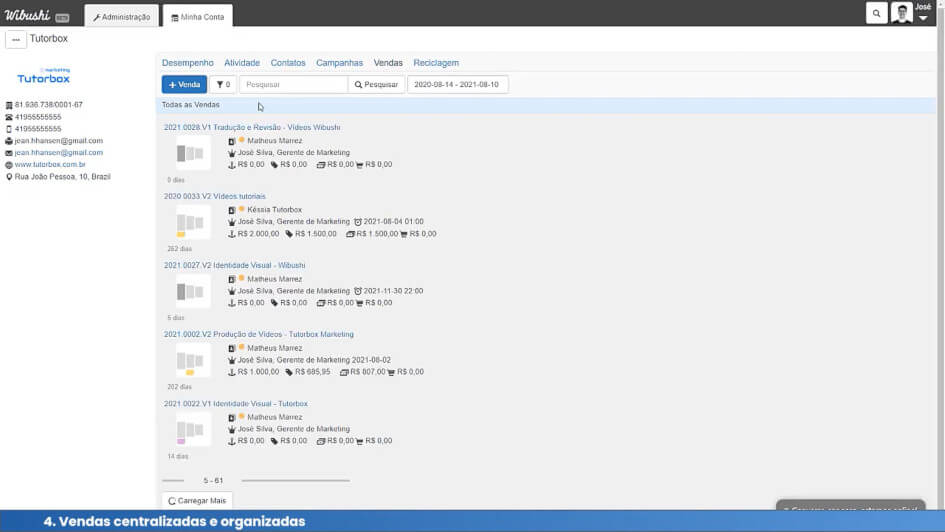
Task: Click alarm clock icon next to 2021-08-04 01:00
Action: 357,222
